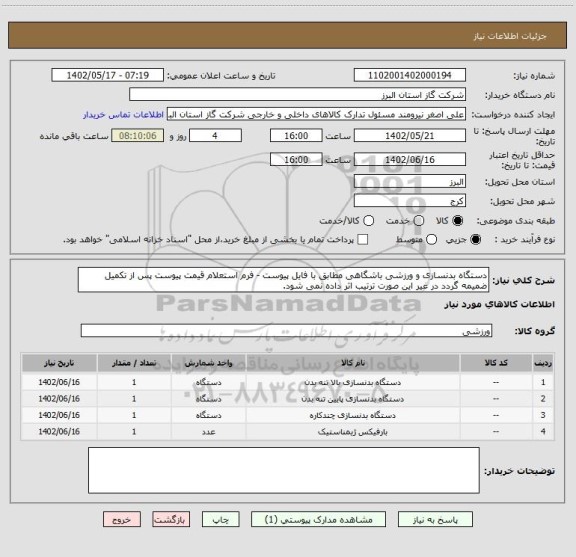This screenshot has height=557, width=576.
Task: Click the تعداد / مقدار column header
Action: tap(134, 363)
